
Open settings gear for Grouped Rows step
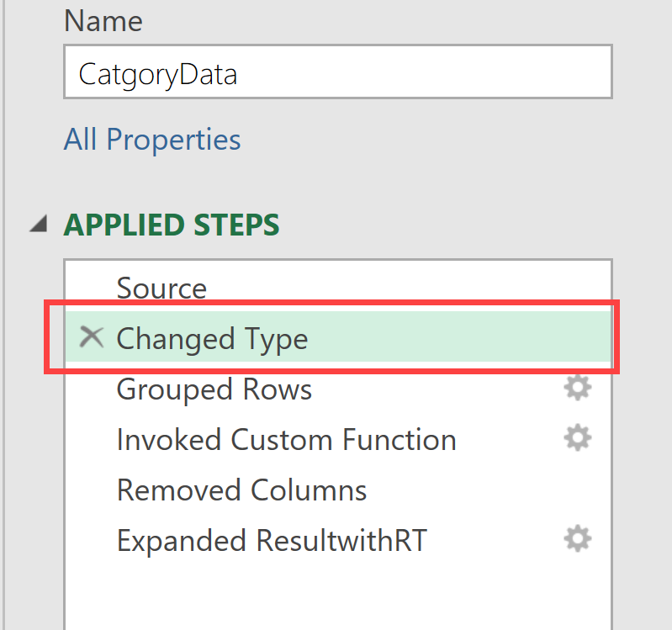[577, 388]
